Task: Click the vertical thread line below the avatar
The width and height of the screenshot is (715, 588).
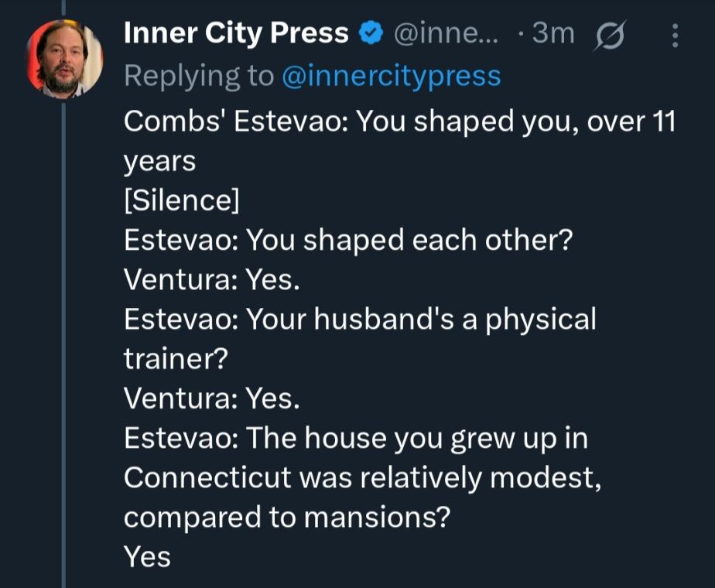Action: click(63, 348)
